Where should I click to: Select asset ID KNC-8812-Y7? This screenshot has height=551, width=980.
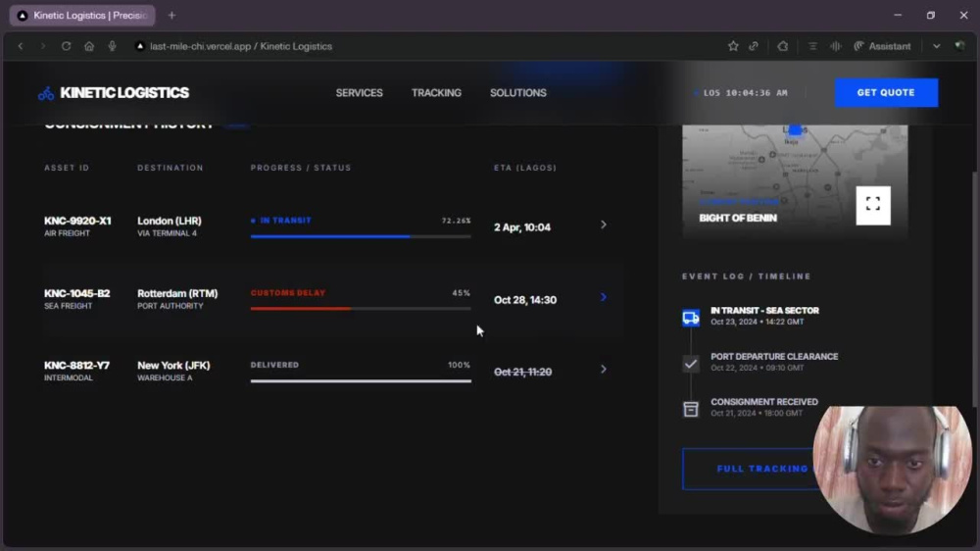[76, 366]
